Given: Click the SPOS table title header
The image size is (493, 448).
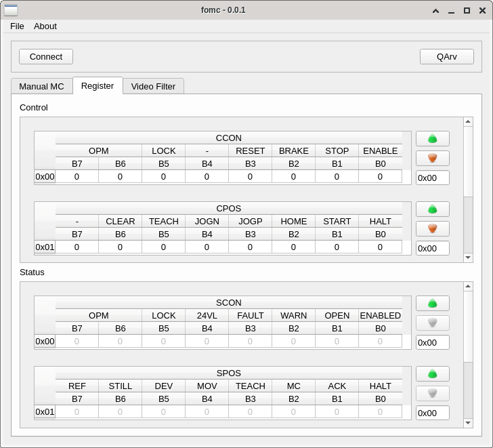Looking at the screenshot, I should (x=229, y=373).
